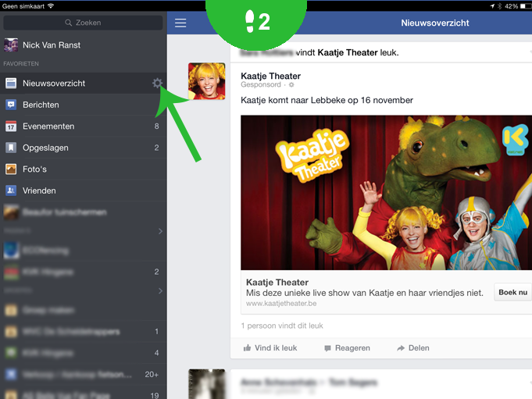
Task: Click the Evenementen calendar icon
Action: pyautogui.click(x=11, y=126)
